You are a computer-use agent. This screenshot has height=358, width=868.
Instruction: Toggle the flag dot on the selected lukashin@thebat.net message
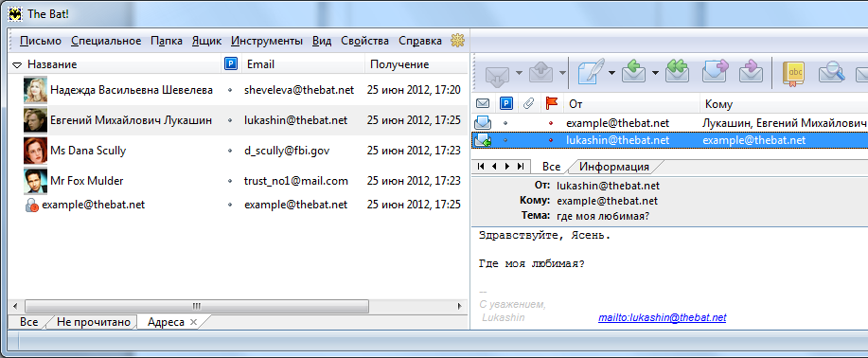point(550,141)
